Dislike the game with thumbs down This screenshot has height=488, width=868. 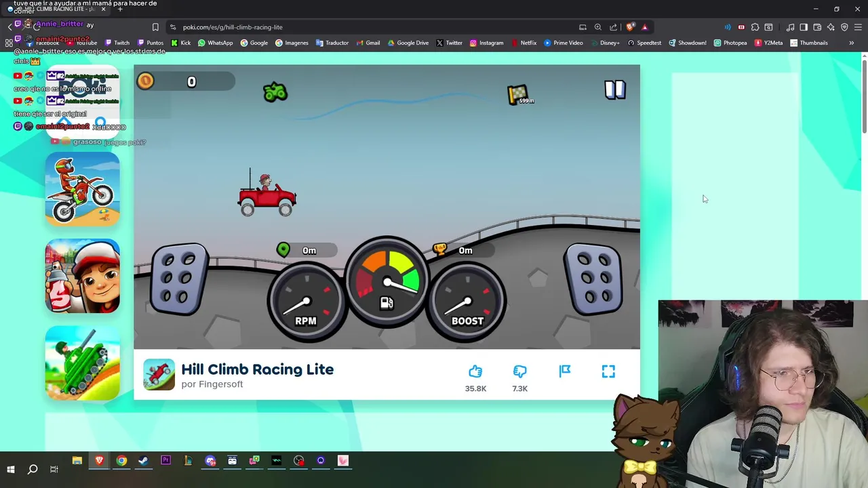point(519,371)
